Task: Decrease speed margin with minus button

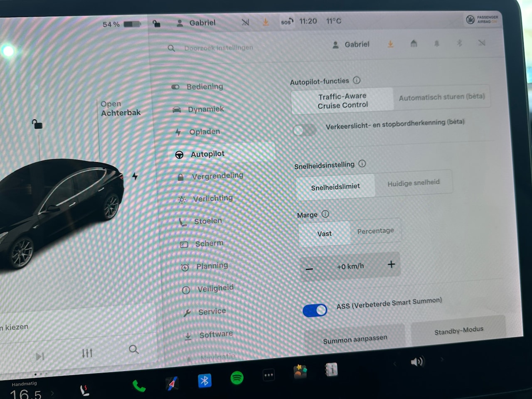Action: 309,269
